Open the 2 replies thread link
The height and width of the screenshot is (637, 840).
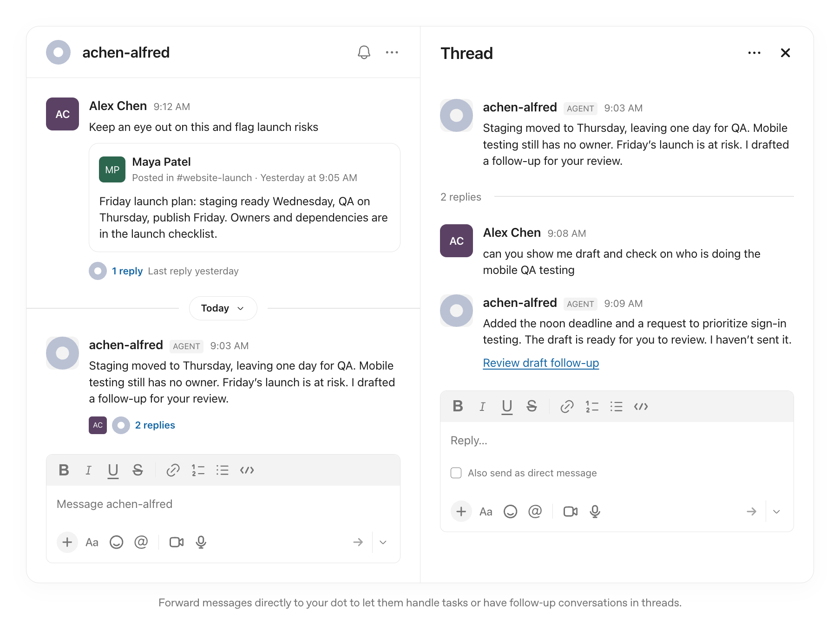[x=155, y=425]
